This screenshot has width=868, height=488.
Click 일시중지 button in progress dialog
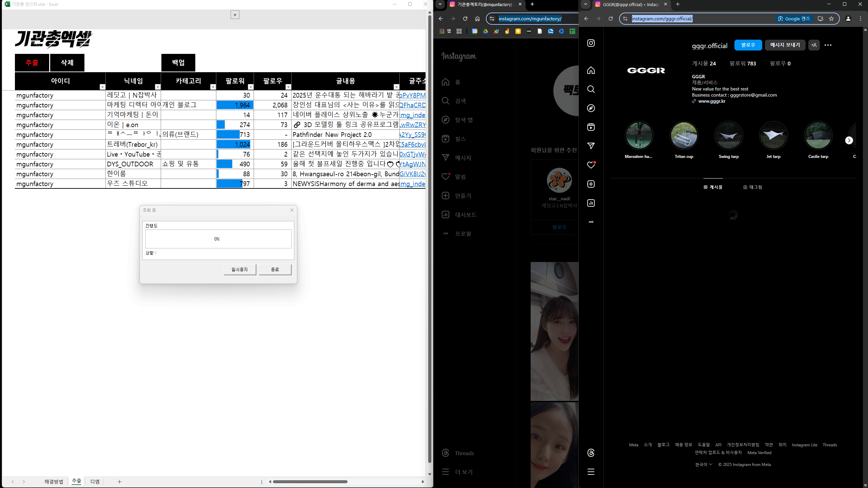[x=240, y=269]
